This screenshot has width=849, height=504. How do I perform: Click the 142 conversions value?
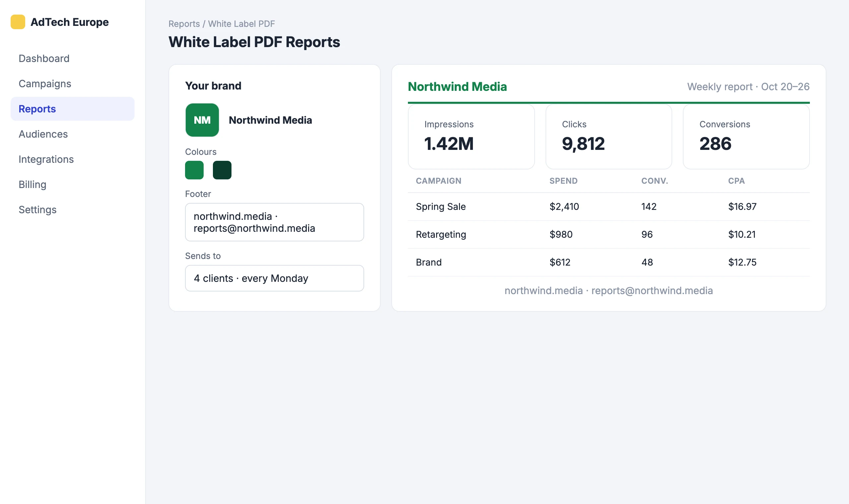coord(649,207)
